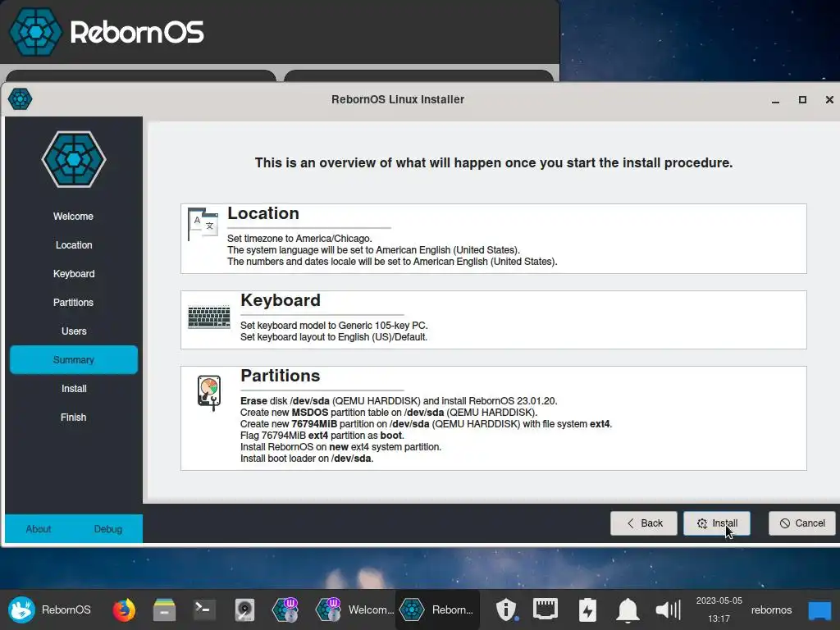Click the installer window title bar icon
This screenshot has width=840, height=630.
(x=20, y=99)
